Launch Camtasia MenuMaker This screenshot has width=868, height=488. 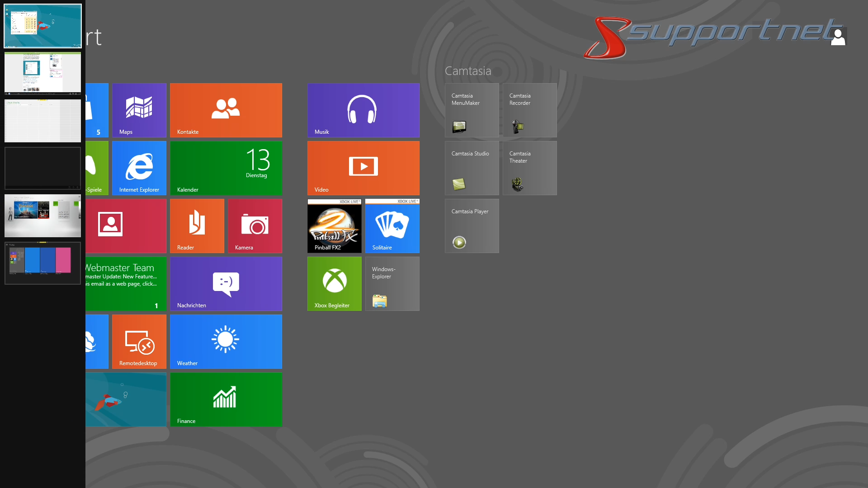pyautogui.click(x=472, y=110)
